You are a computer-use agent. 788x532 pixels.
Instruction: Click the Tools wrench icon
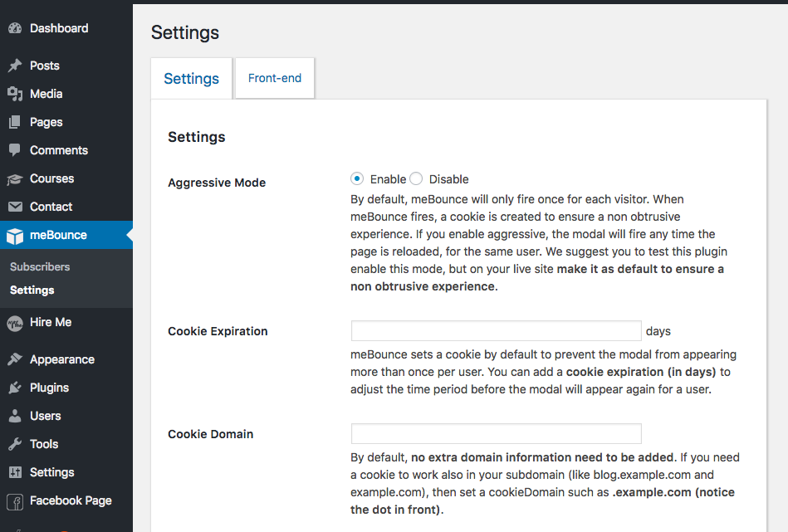[x=15, y=443]
